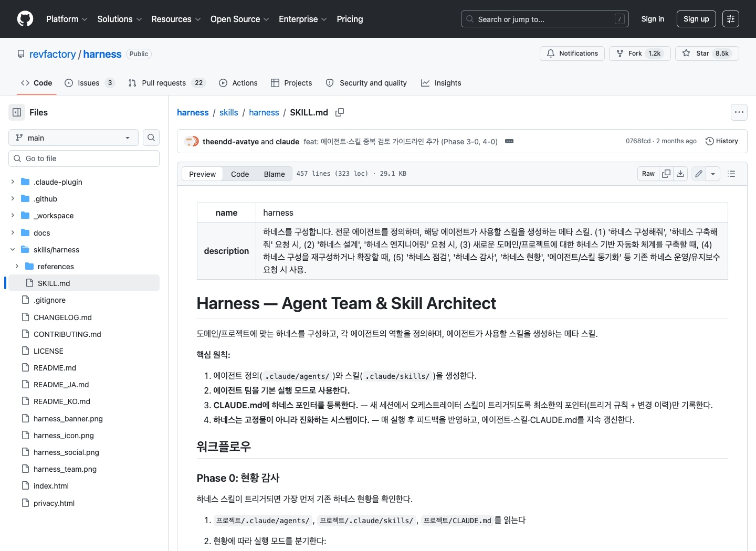The width and height of the screenshot is (756, 551).
Task: Expand the docs folder chevron
Action: point(13,232)
